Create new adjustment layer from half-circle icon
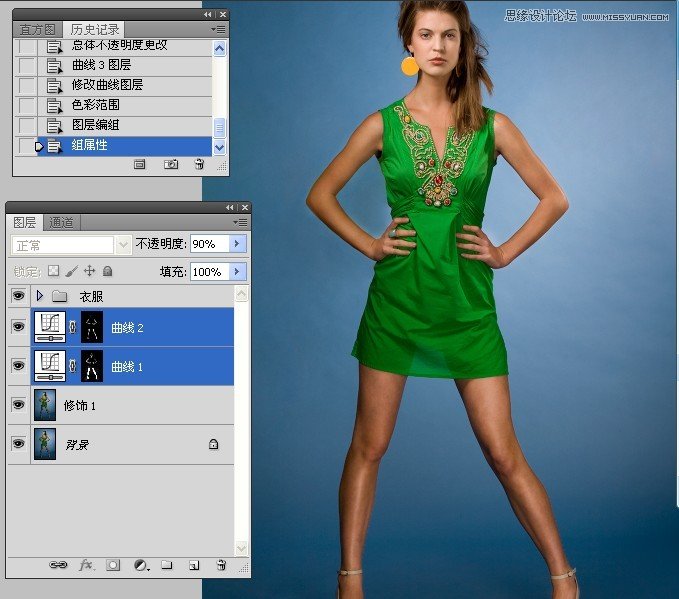This screenshot has width=679, height=599. click(141, 565)
